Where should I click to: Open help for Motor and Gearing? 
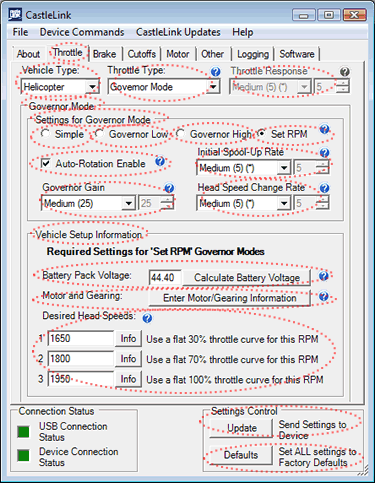(x=323, y=296)
